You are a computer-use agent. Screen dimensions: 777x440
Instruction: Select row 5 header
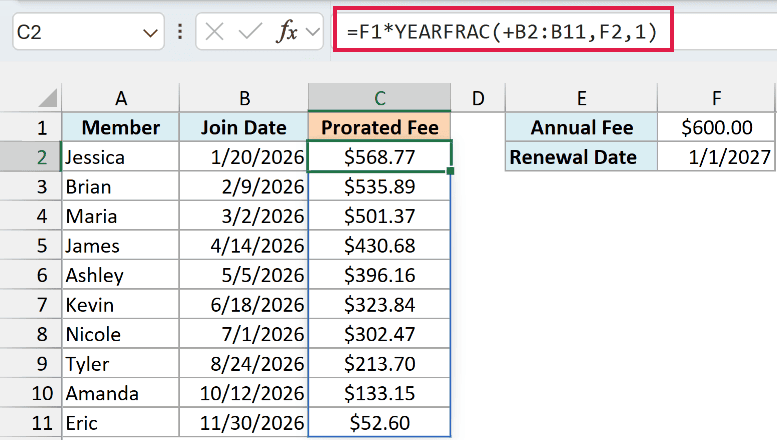click(31, 245)
